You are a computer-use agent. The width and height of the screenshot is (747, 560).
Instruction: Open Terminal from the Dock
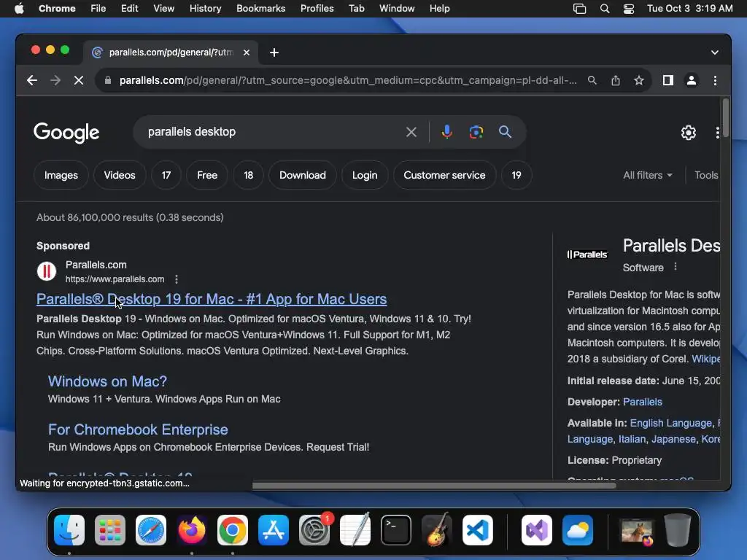coord(396,530)
